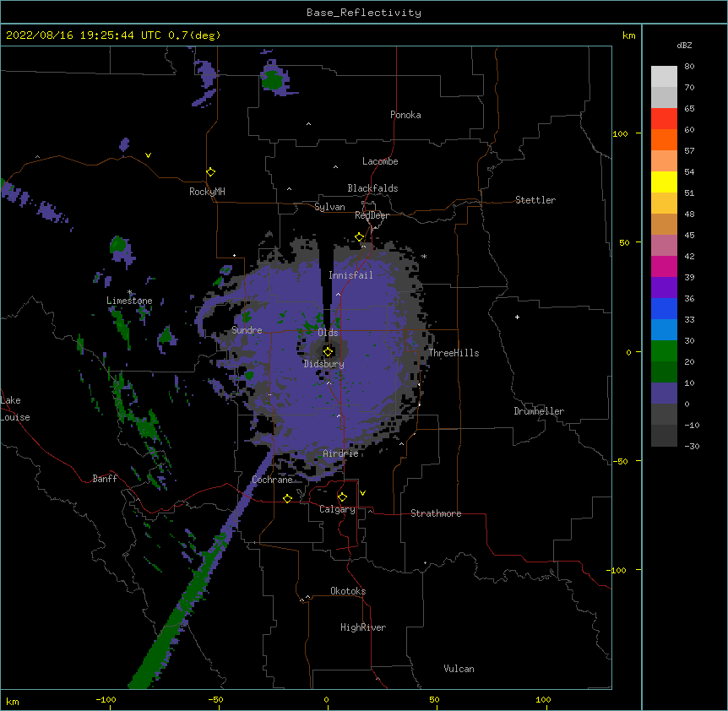Click the 80 dBZ legend value
728x711 pixels.
(x=689, y=67)
